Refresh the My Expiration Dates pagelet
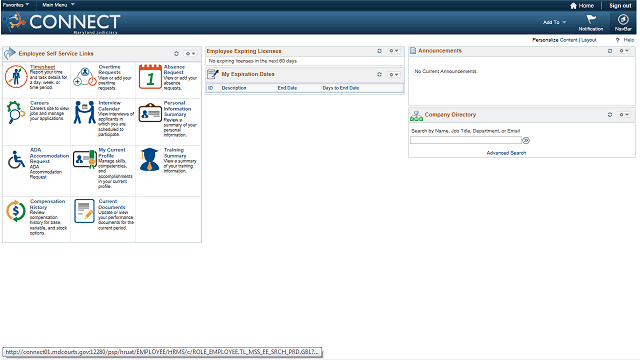This screenshot has width=640, height=360. tap(379, 74)
